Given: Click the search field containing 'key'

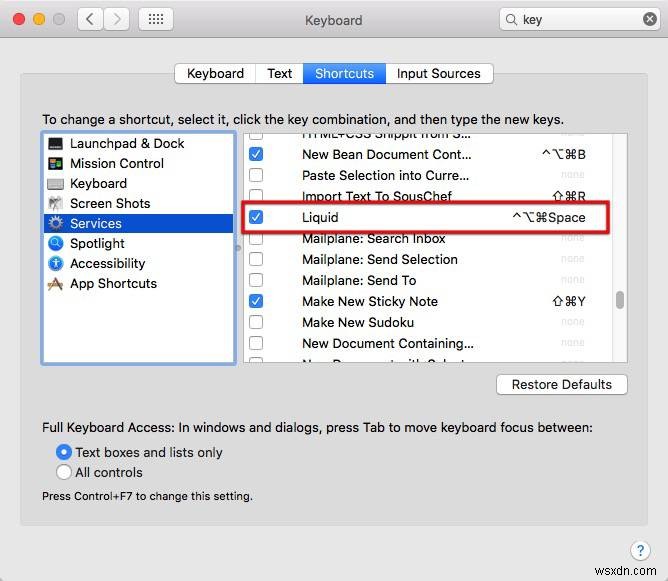Looking at the screenshot, I should 580,20.
